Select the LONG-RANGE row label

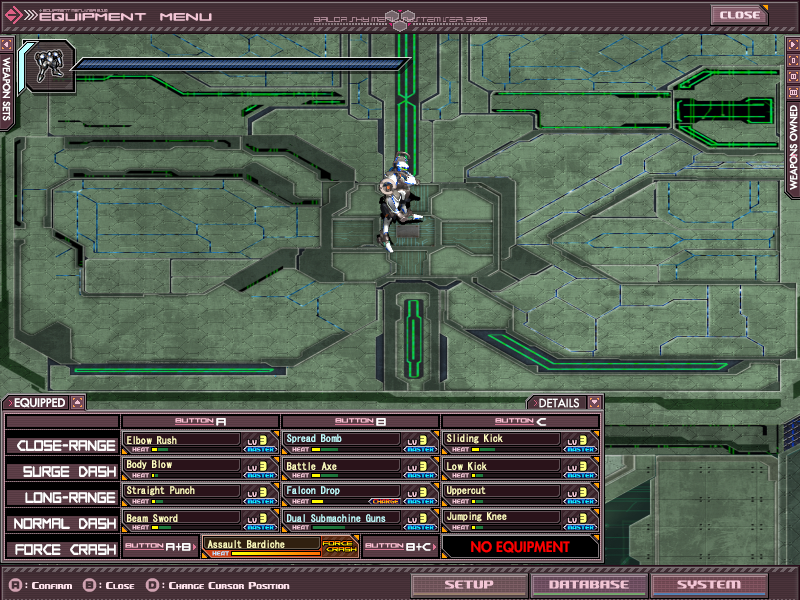pos(62,497)
